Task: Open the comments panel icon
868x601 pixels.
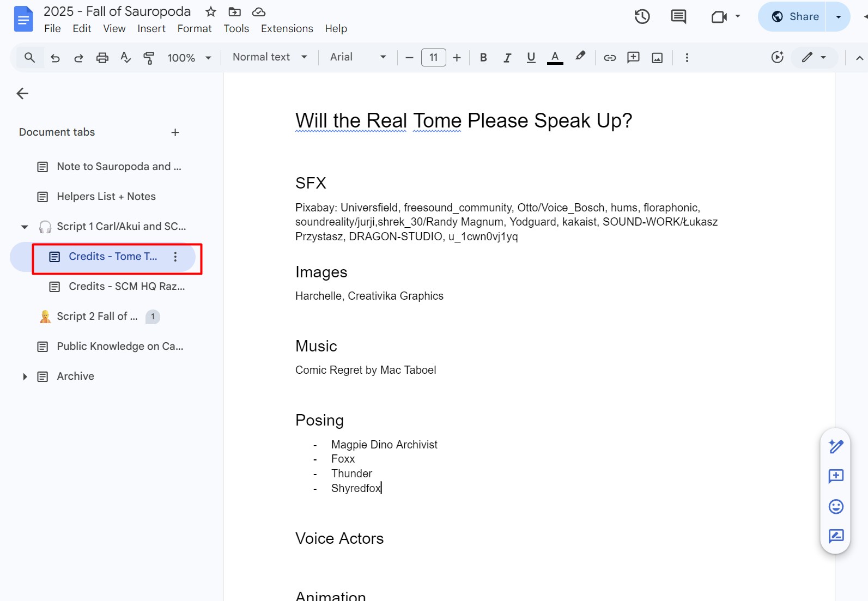Action: click(x=678, y=17)
